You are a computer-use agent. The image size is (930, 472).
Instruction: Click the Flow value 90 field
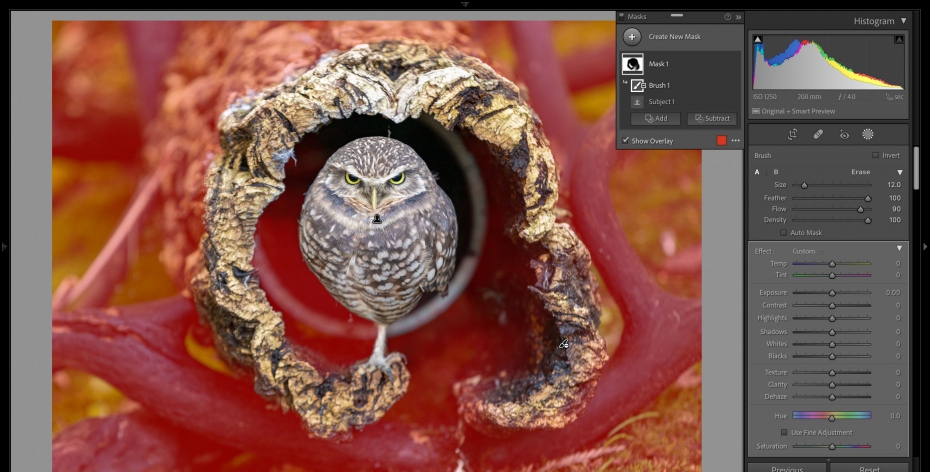896,209
